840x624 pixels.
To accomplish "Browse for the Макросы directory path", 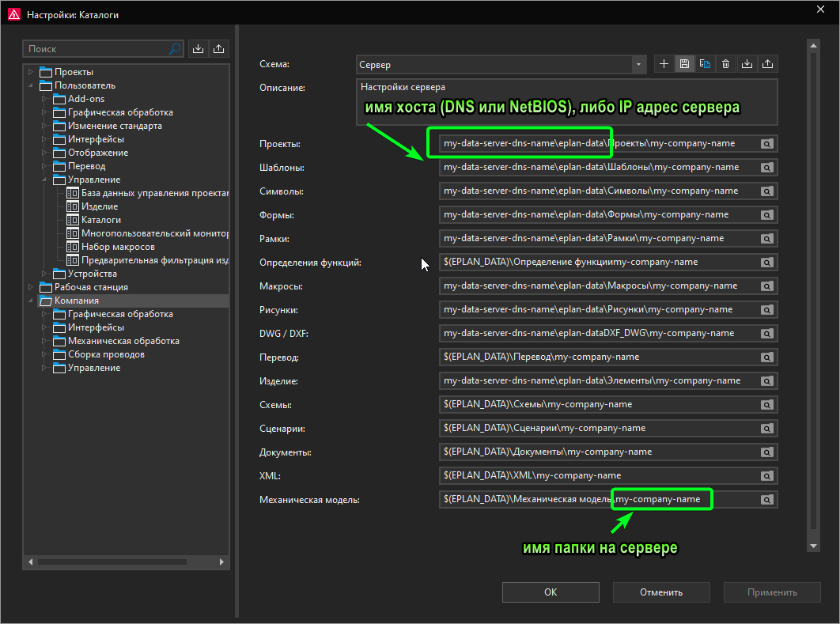I will 766,286.
